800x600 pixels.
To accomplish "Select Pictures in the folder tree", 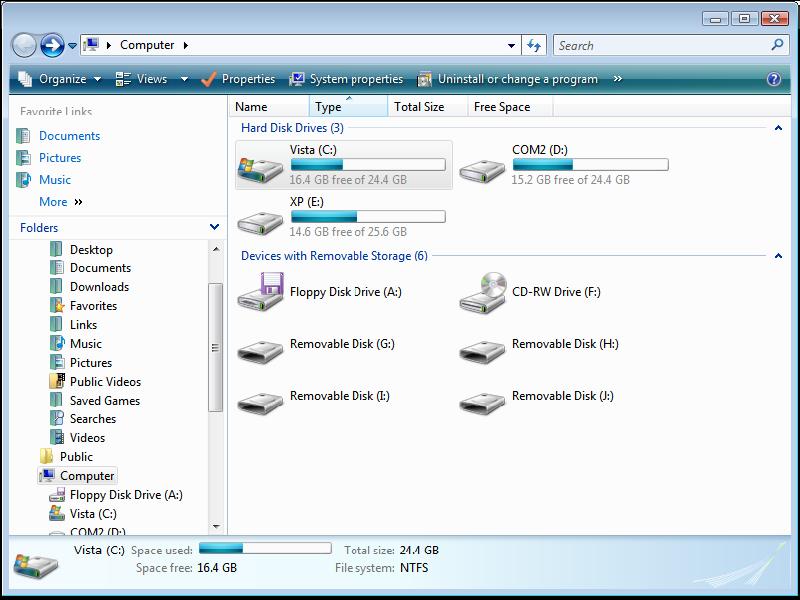I will [x=91, y=363].
